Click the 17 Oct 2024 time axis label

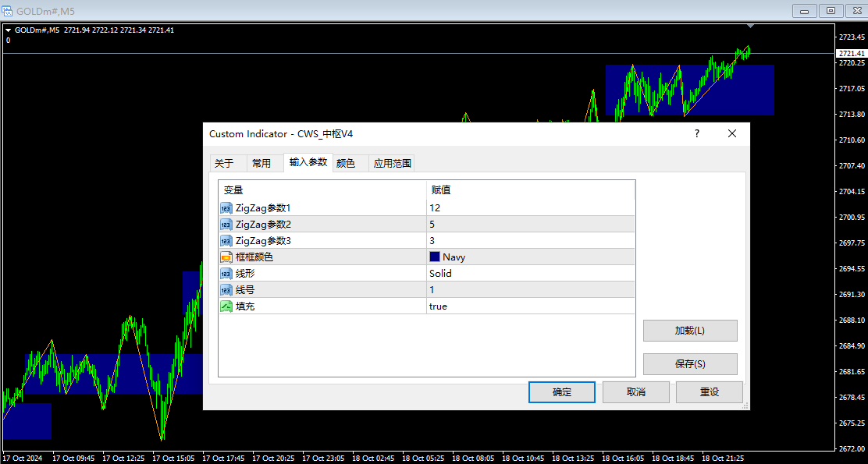pyautogui.click(x=22, y=459)
